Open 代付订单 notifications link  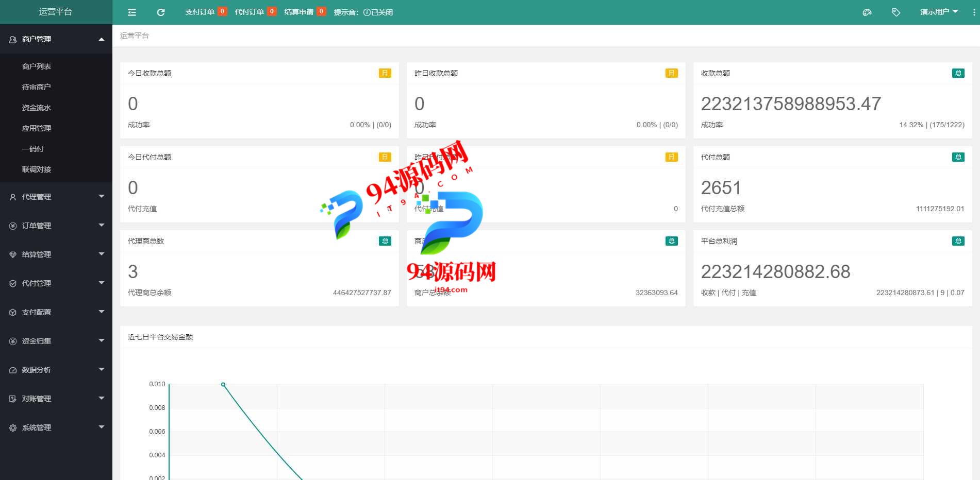(x=255, y=12)
